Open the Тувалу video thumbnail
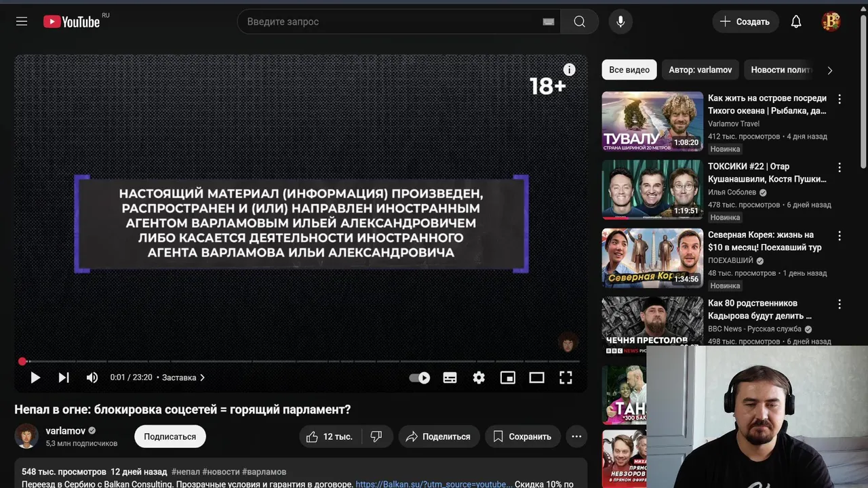Screen dimensions: 868x488 tap(652, 121)
